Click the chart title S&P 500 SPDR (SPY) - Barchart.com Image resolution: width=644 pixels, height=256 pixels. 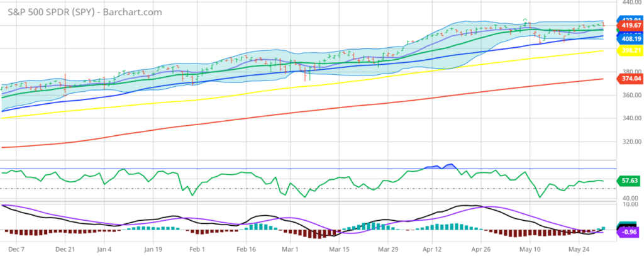pyautogui.click(x=86, y=12)
